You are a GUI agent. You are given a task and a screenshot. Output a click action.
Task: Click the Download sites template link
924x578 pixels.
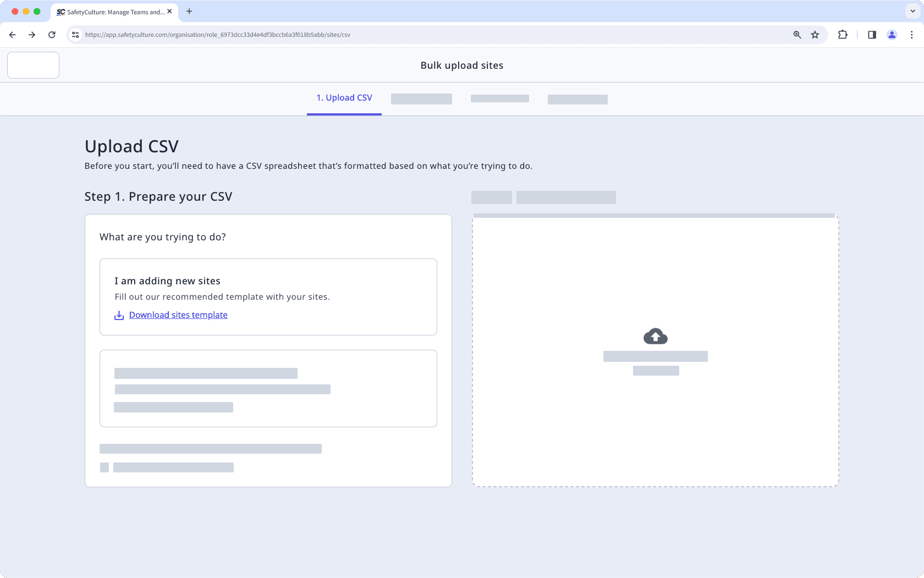[178, 315]
